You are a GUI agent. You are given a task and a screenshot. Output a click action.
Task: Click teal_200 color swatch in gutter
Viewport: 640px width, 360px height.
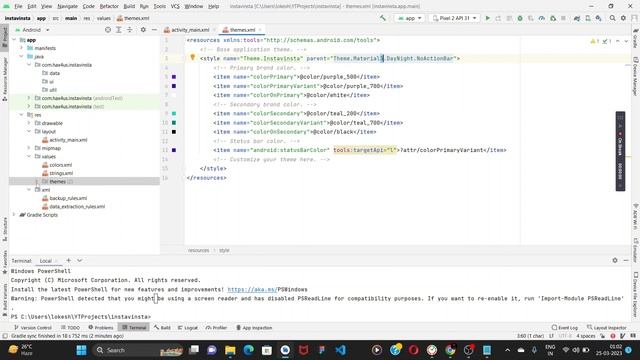coord(174,113)
